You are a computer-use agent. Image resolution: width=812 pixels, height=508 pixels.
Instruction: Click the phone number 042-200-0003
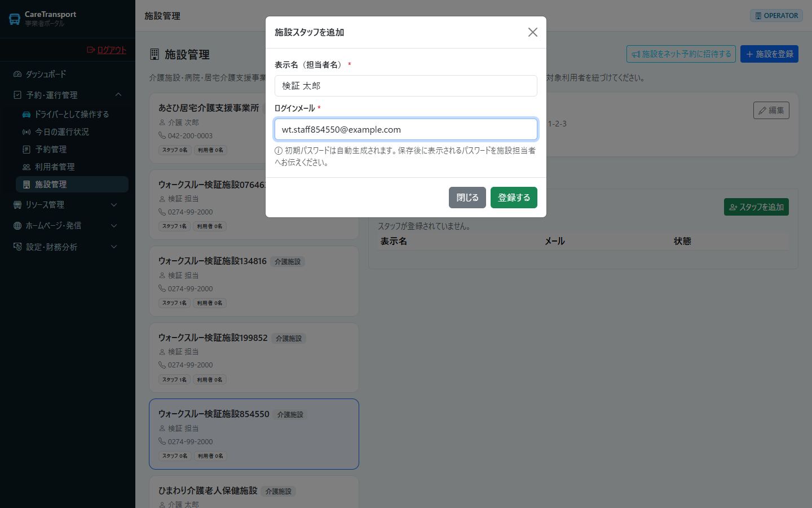point(190,135)
